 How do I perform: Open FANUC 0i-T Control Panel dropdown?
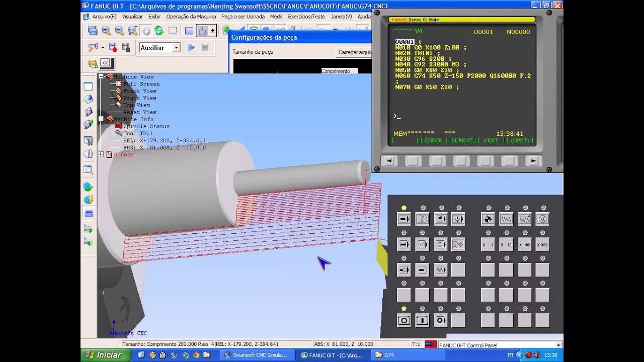pos(558,345)
